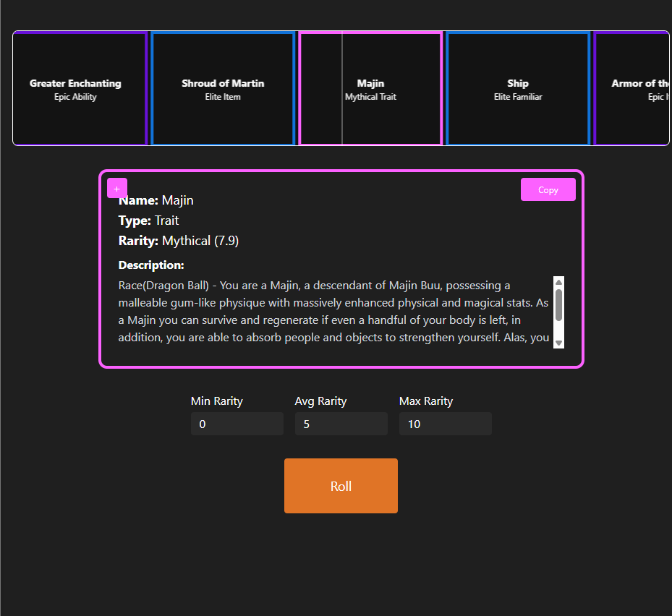Click the 'Rarity: Mythical (7.9)' text line
This screenshot has width=672, height=616.
point(178,241)
